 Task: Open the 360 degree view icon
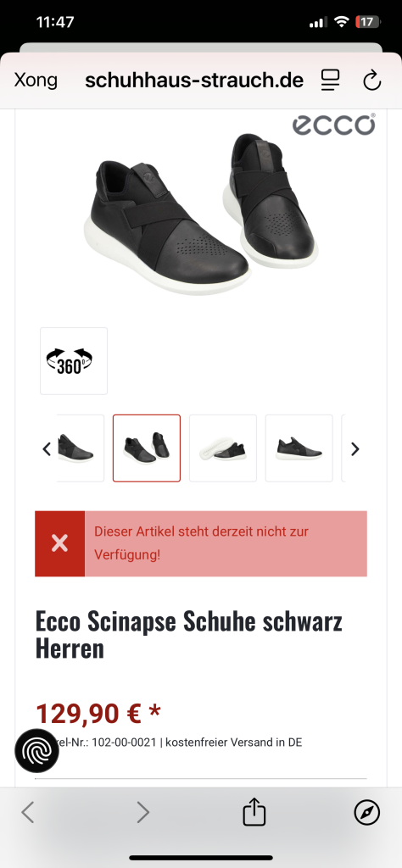click(x=74, y=361)
